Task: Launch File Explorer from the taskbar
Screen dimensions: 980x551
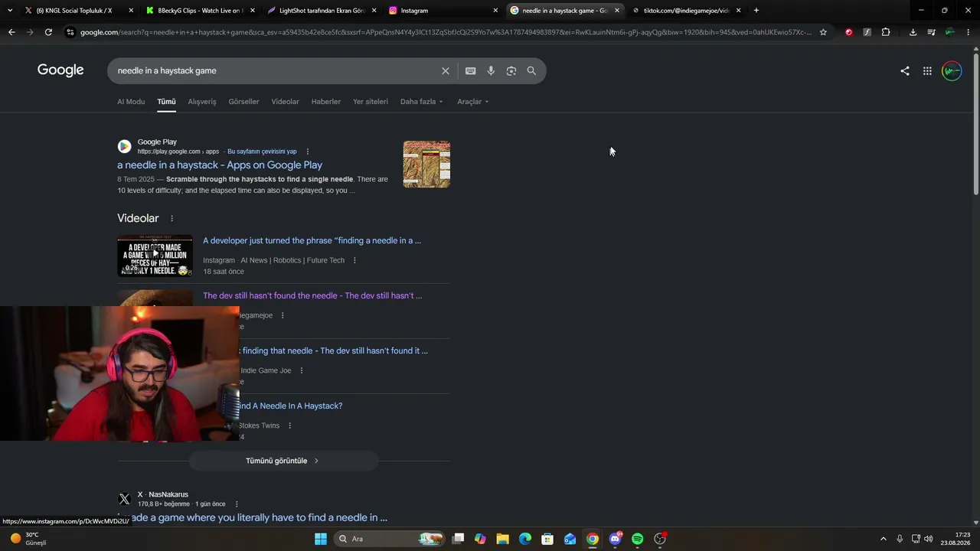Action: pyautogui.click(x=502, y=539)
